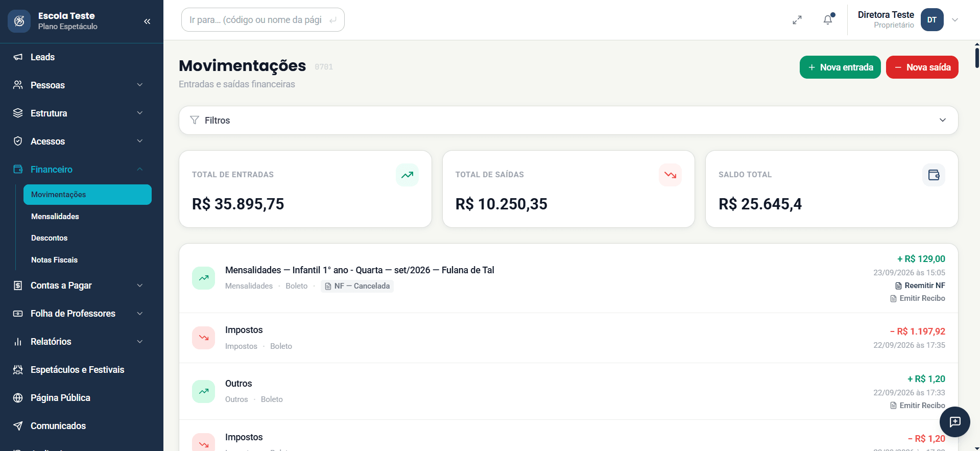Click the Nova saída button

pos(922,67)
